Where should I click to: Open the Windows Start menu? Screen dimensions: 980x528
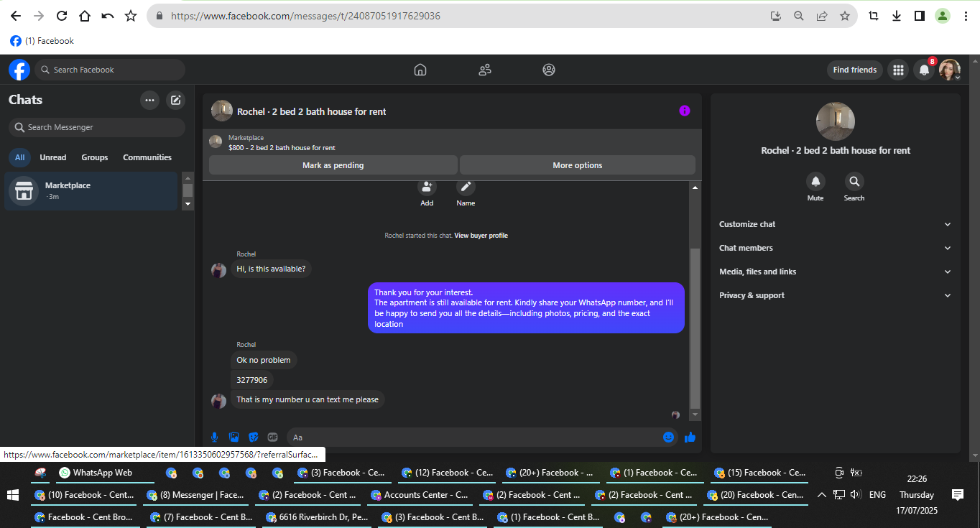click(x=12, y=494)
